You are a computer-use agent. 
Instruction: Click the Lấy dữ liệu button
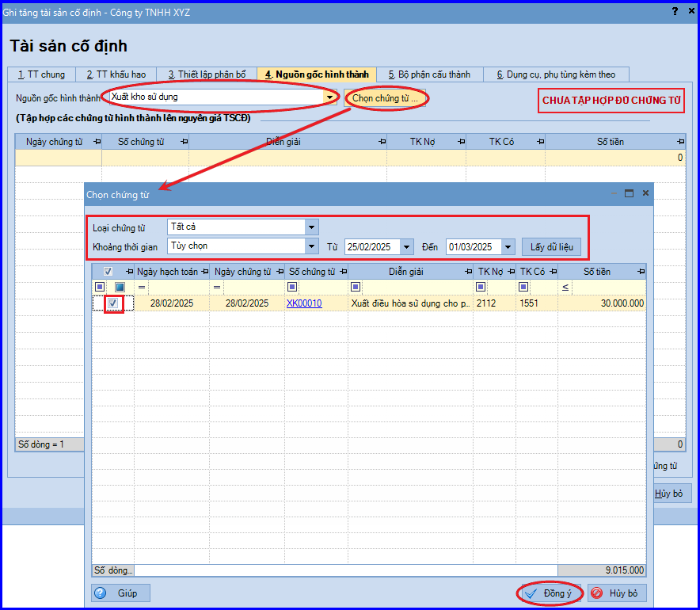pos(551,247)
